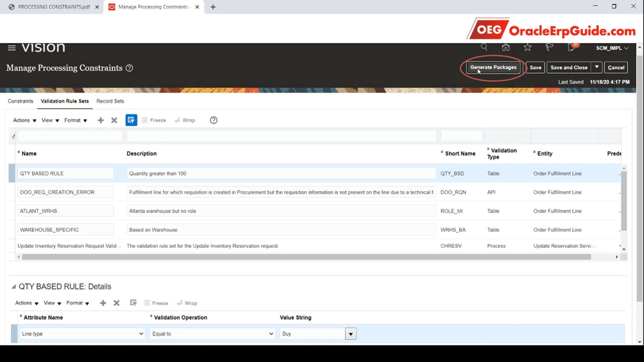Click the CHRESV short name cell

pos(451,246)
